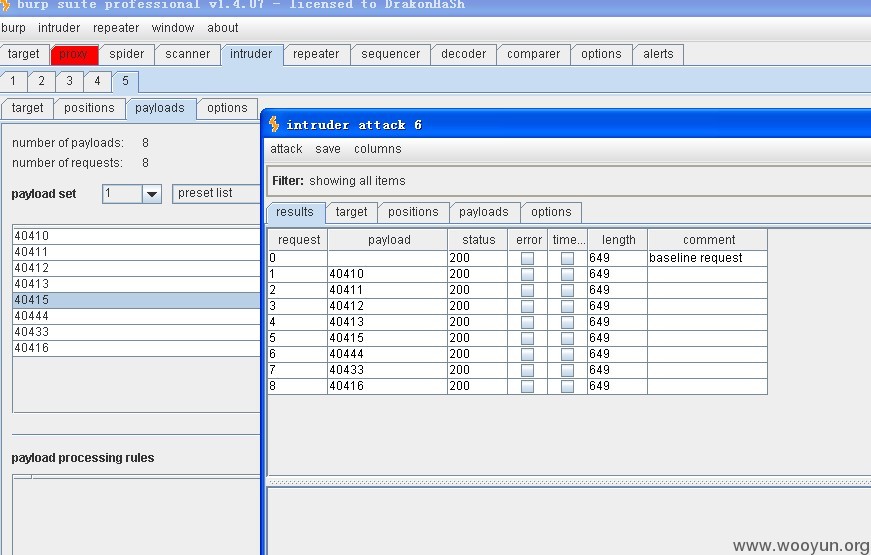
Task: Select results row with payload 40415
Action: [518, 338]
